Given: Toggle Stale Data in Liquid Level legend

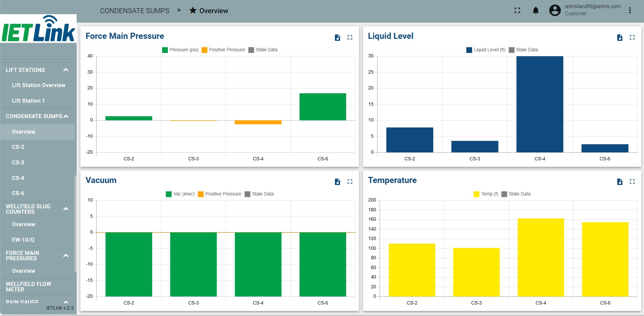Looking at the screenshot, I should point(523,50).
